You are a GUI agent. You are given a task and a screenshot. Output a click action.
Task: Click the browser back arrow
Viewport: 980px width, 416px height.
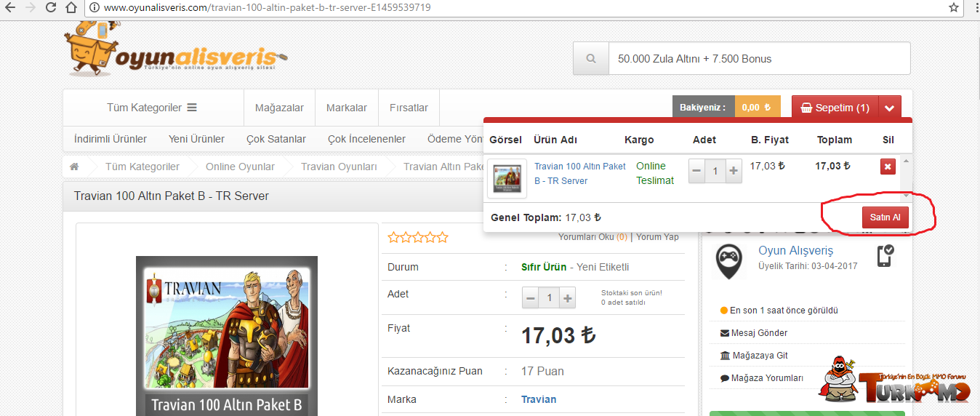point(10,8)
